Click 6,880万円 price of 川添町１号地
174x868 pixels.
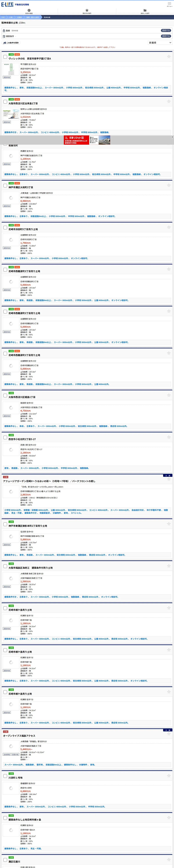25,791
